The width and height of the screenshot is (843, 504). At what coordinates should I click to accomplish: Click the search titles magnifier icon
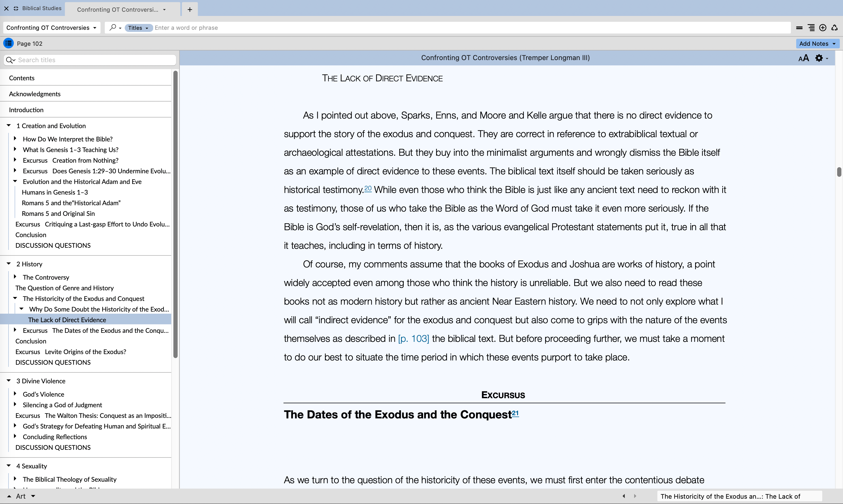pos(11,60)
